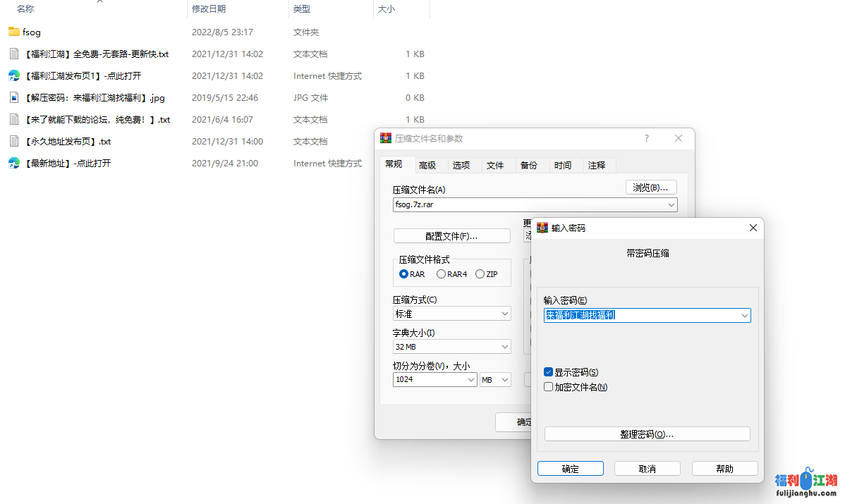This screenshot has width=845, height=504.
Task: Click the 福利江湖 全免费 text file icon
Action: tap(13, 54)
